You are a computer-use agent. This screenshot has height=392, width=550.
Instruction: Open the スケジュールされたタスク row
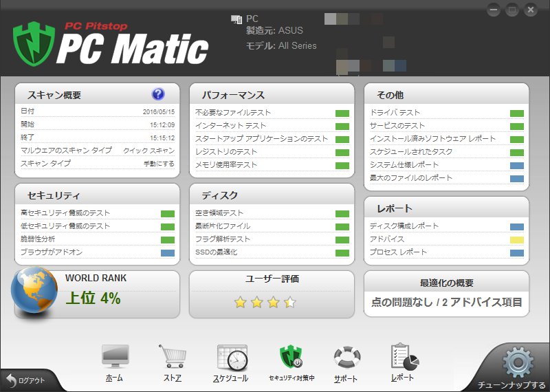446,152
